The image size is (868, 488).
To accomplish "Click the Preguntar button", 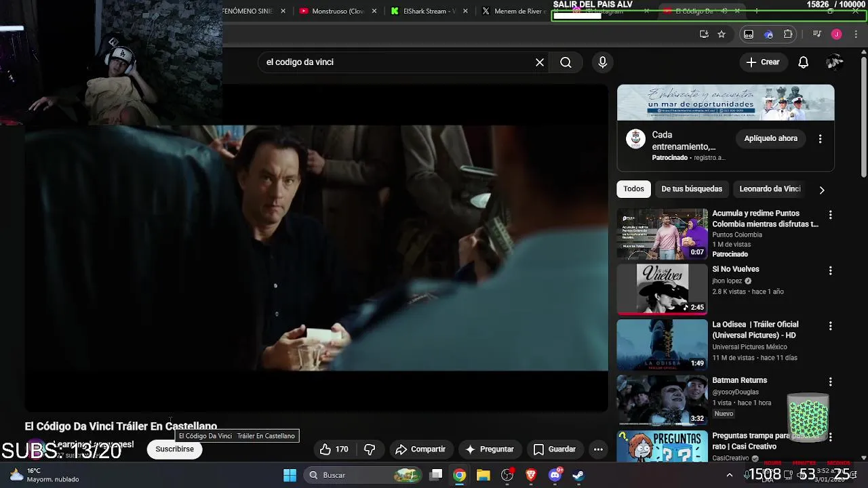I will (490, 449).
